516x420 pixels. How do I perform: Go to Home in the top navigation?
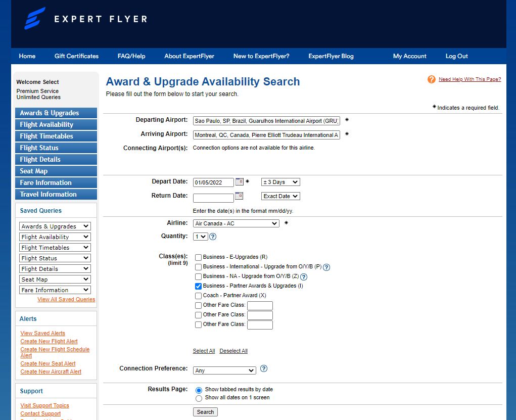coord(27,56)
